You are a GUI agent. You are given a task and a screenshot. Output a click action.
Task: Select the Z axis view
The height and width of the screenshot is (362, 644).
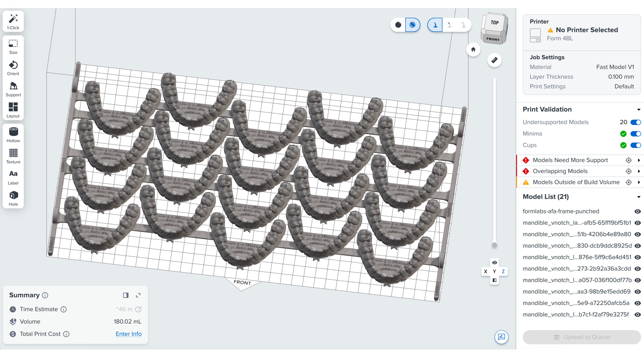[x=503, y=271]
